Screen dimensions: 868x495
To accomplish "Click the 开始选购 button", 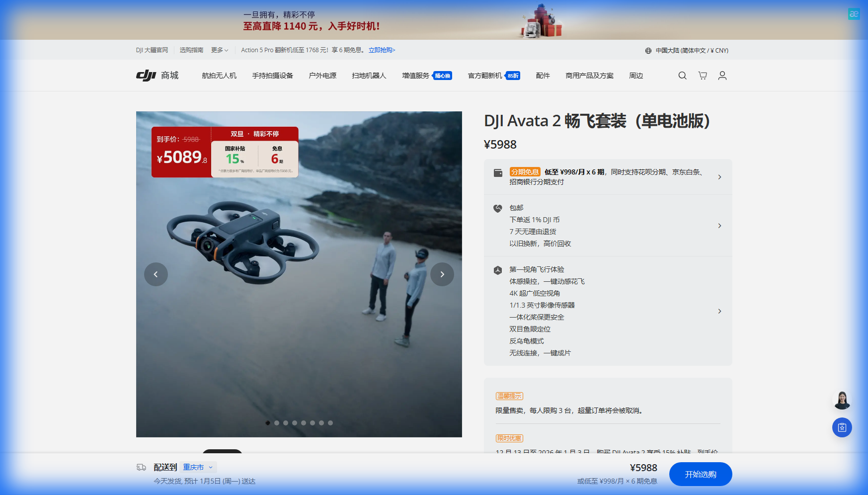I will [700, 474].
